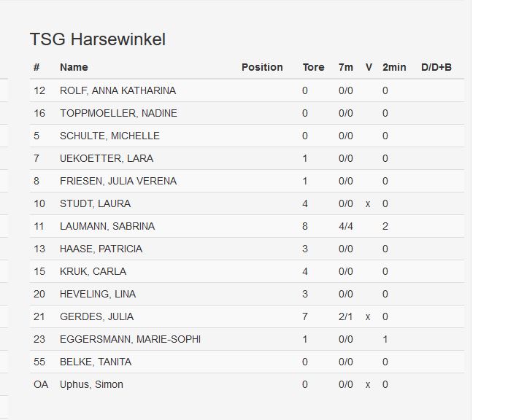Select player TOPPMOELLER, NADINE
This screenshot has height=420, width=508.
coord(118,113)
